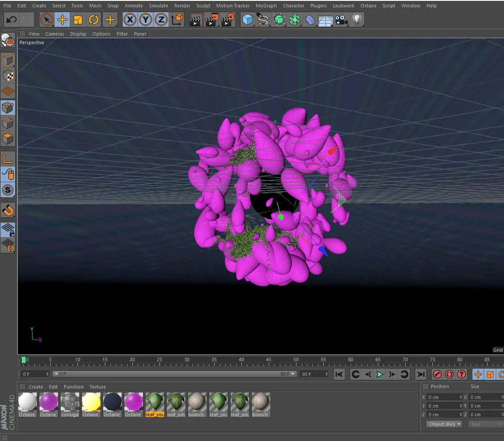Open the Octane menu
Viewport: 504px width, 441px height.
(368, 6)
